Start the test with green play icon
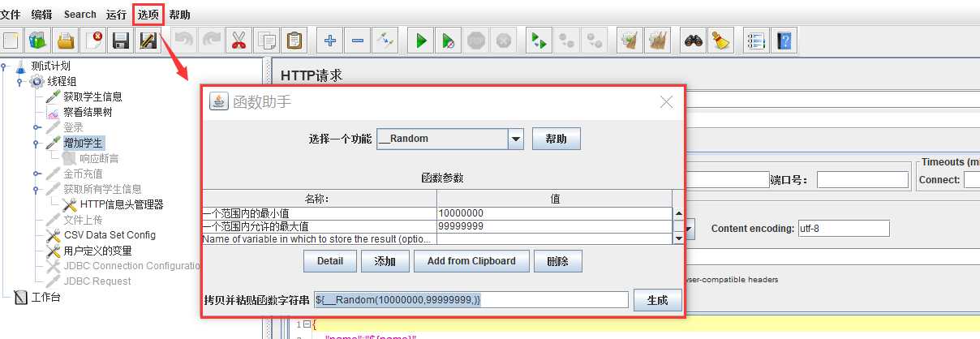This screenshot has width=980, height=339. point(421,41)
